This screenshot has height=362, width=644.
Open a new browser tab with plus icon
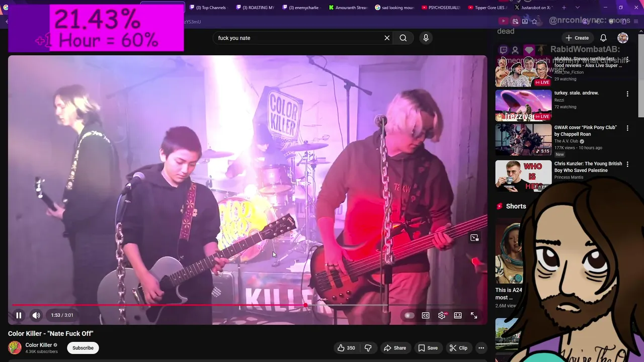(x=564, y=8)
